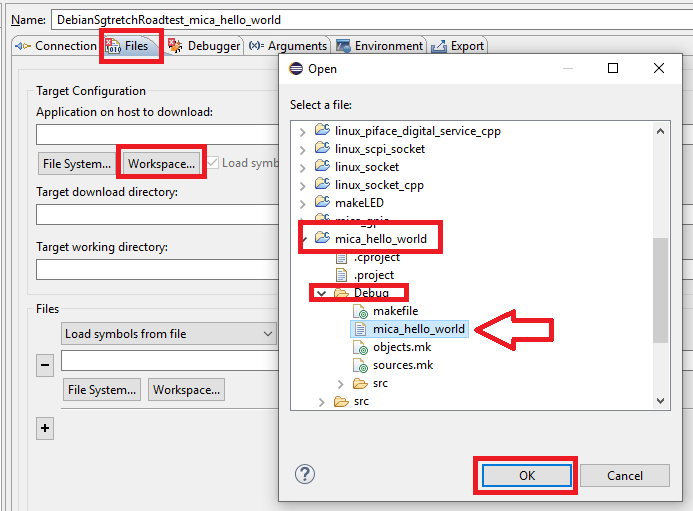Select the outer src folder icon

[x=341, y=401]
